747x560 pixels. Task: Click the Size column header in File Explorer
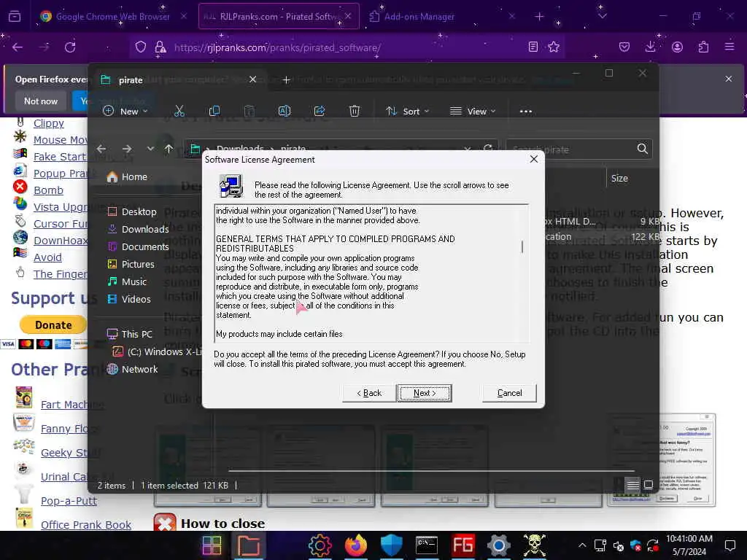pyautogui.click(x=619, y=179)
